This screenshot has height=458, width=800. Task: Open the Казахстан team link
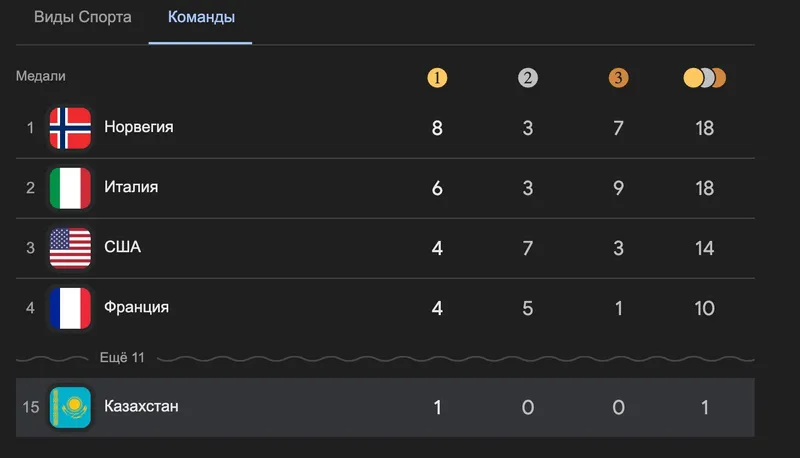(x=141, y=407)
